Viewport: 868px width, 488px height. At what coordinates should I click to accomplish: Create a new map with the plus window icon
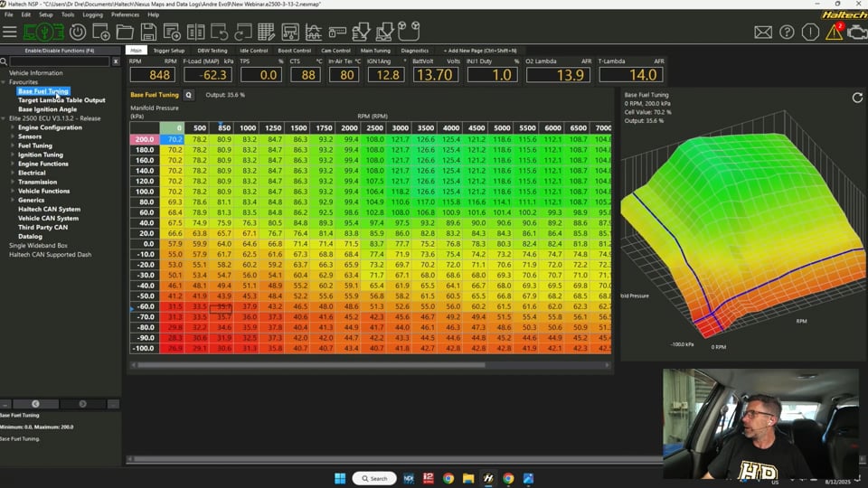tap(100, 33)
